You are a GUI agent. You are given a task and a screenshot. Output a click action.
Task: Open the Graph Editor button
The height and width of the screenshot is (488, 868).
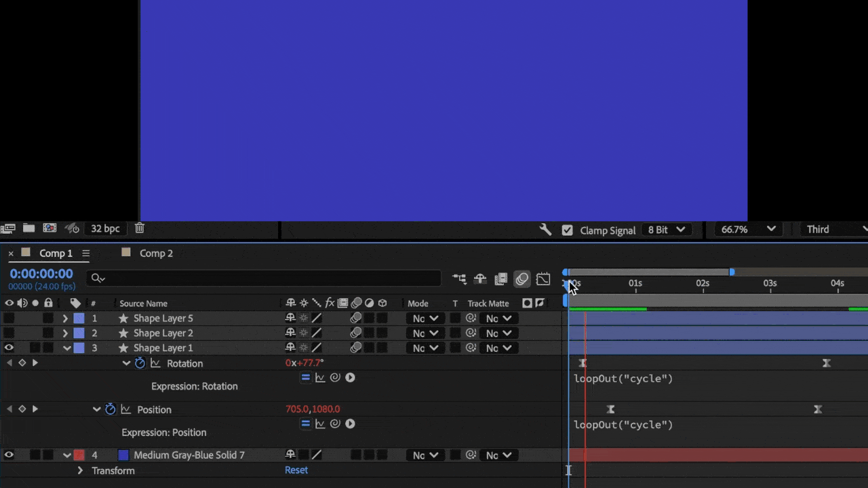click(x=543, y=279)
